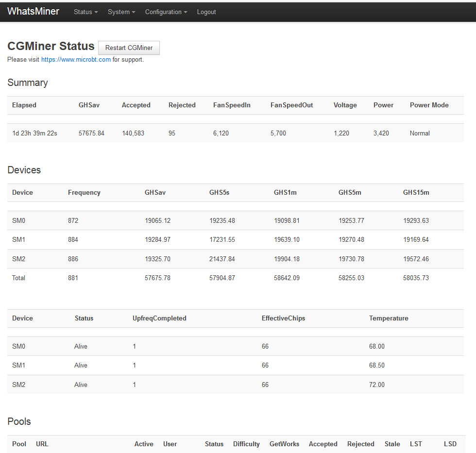476x453 pixels.
Task: Open the System dropdown menu
Action: [121, 12]
